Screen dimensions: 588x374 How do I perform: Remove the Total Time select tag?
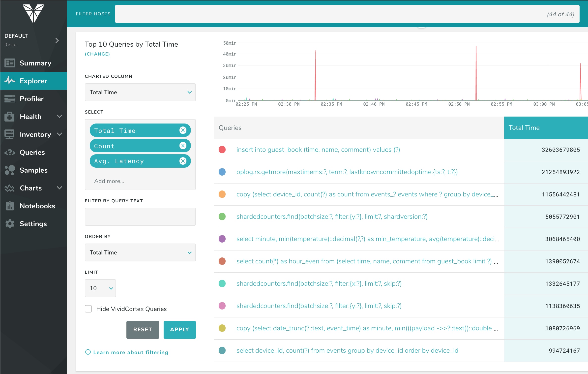pyautogui.click(x=183, y=130)
